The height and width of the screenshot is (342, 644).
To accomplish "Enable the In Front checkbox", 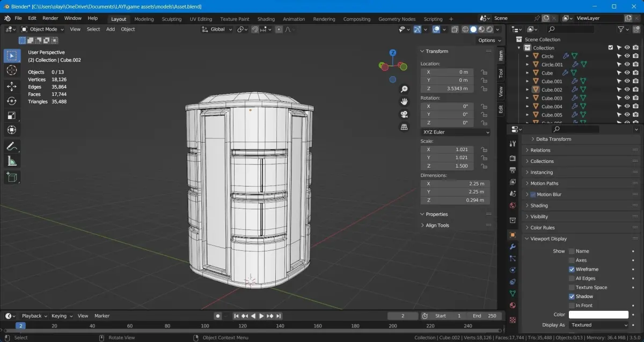I will 572,306.
